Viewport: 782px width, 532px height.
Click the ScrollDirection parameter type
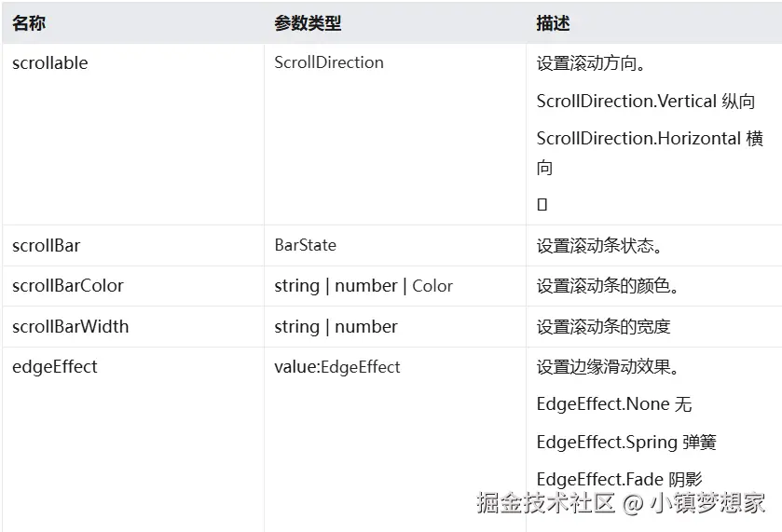tap(329, 62)
